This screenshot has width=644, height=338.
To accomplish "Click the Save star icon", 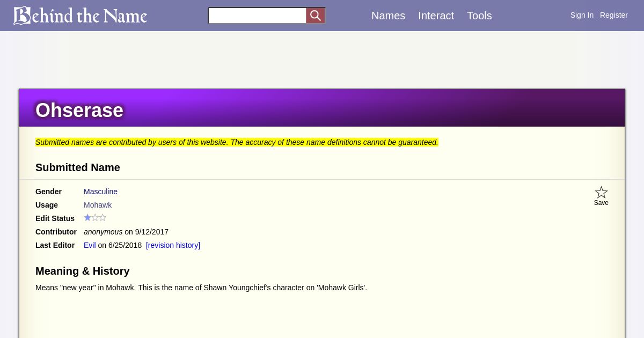I will point(601,192).
